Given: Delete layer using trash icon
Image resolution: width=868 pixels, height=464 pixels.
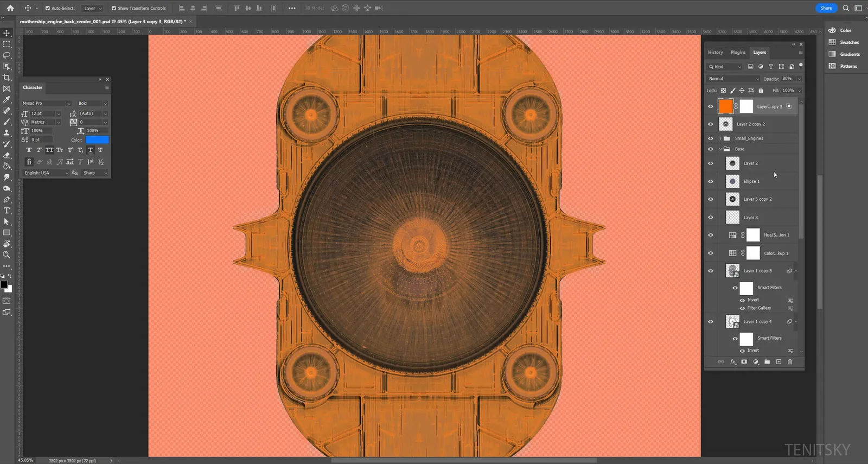Looking at the screenshot, I should coord(790,362).
